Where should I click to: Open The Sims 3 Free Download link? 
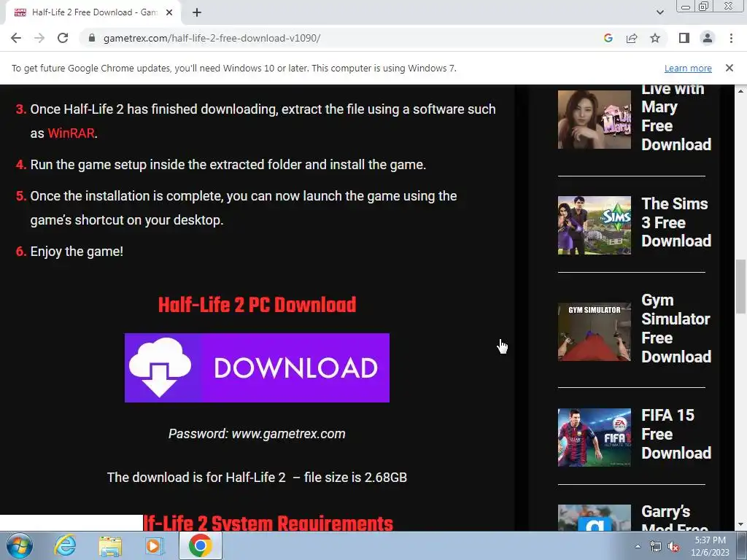coord(676,222)
